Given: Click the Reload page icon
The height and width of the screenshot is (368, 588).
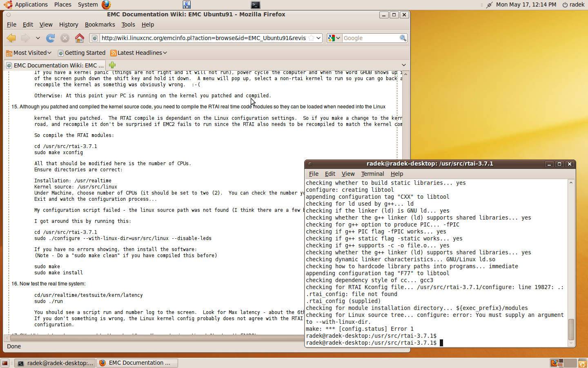Looking at the screenshot, I should (51, 38).
